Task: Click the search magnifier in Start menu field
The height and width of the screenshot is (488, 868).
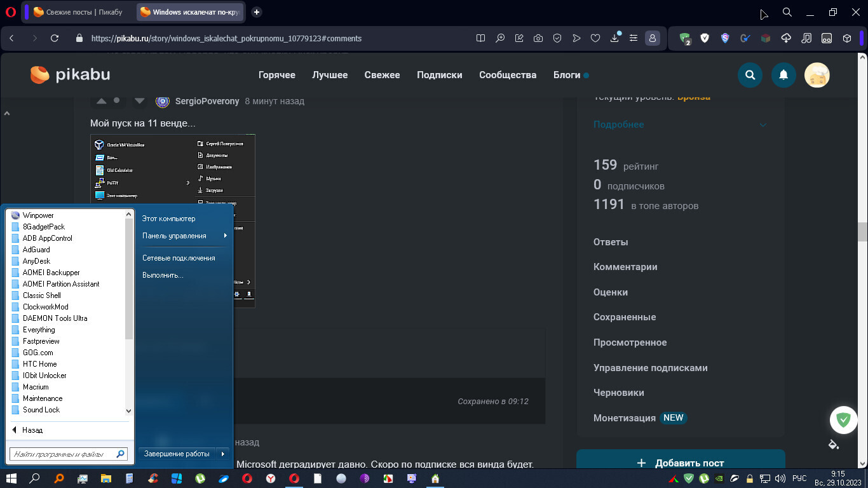Action: pyautogui.click(x=119, y=454)
